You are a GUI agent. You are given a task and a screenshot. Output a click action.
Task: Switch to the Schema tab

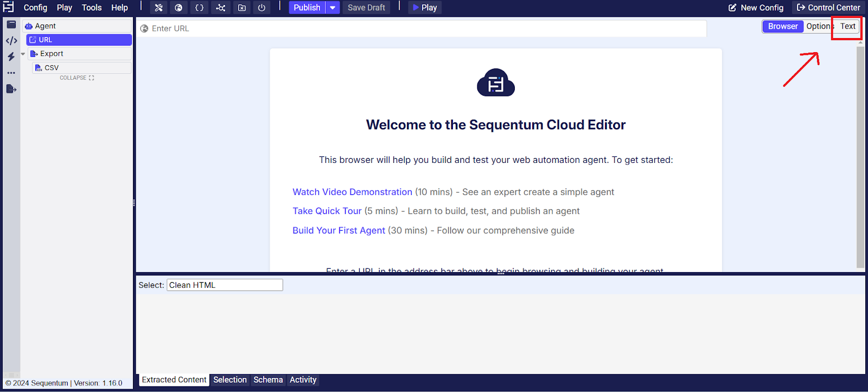click(x=268, y=380)
